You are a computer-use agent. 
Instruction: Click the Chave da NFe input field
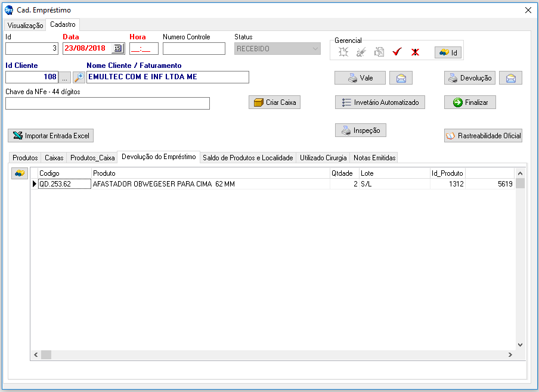[107, 104]
